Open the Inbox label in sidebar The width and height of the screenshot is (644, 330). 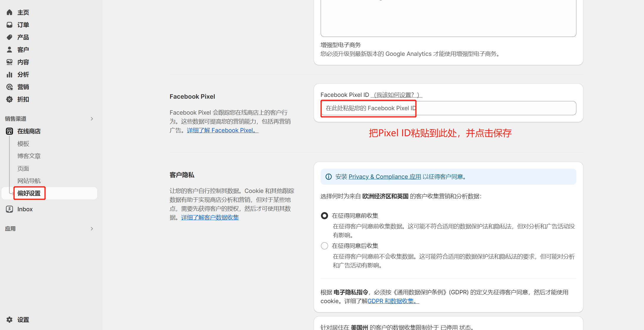pos(25,209)
